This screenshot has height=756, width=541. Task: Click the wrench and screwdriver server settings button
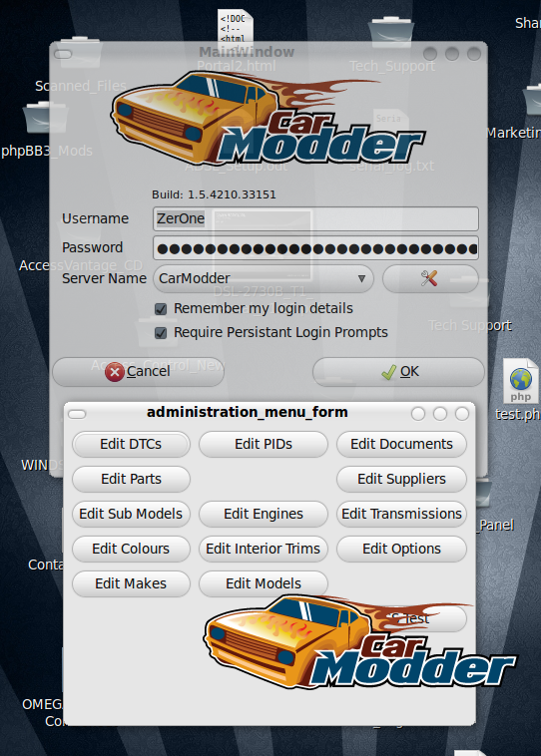click(x=430, y=278)
